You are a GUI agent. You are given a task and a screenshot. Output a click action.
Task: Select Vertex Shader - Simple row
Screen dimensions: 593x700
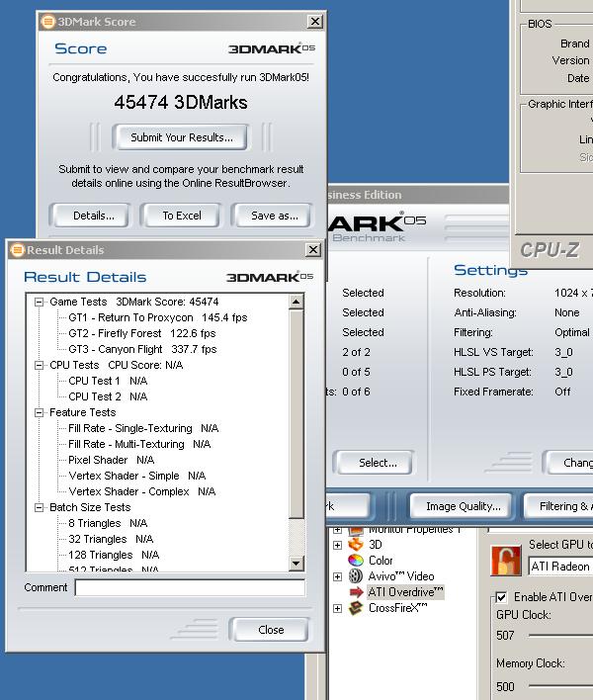136,476
